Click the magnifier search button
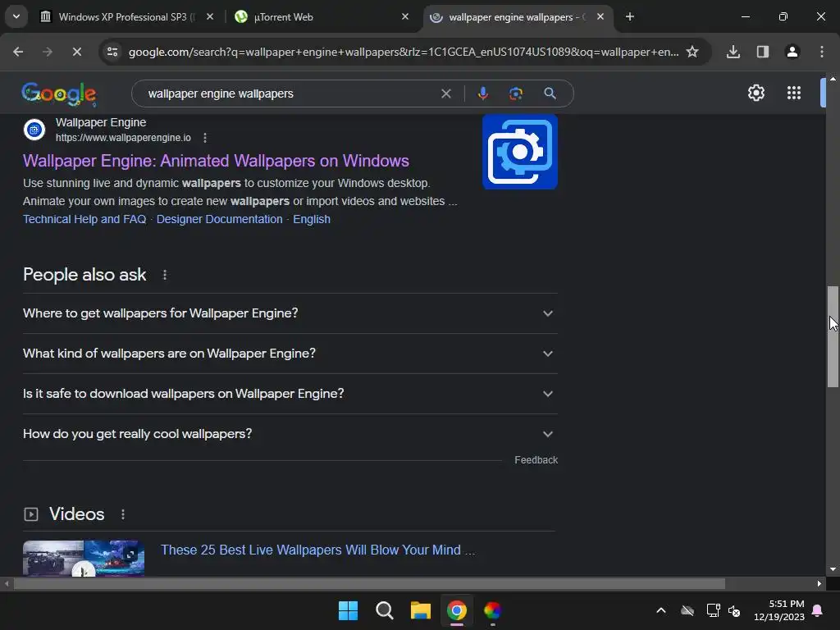The image size is (840, 630). coord(550,94)
